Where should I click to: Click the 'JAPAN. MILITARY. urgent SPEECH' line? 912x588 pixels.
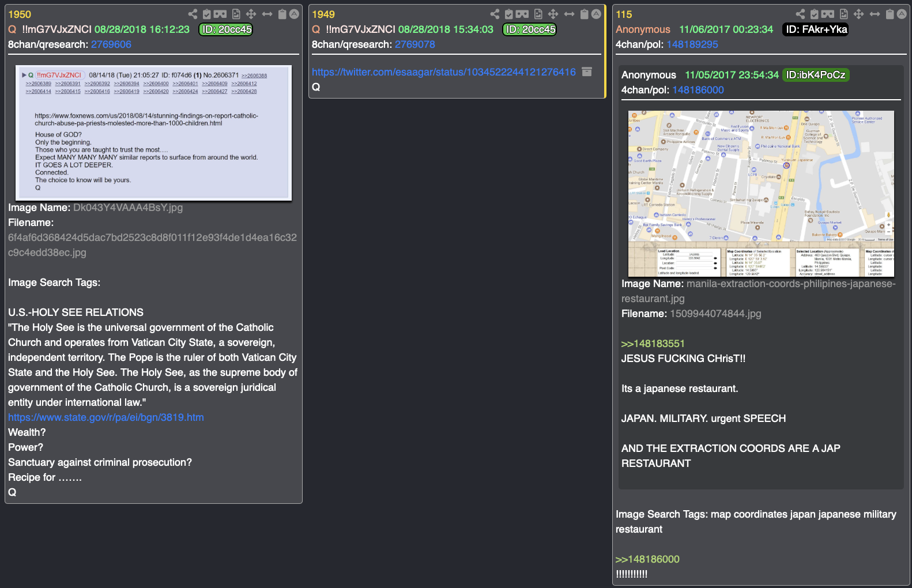(x=703, y=419)
